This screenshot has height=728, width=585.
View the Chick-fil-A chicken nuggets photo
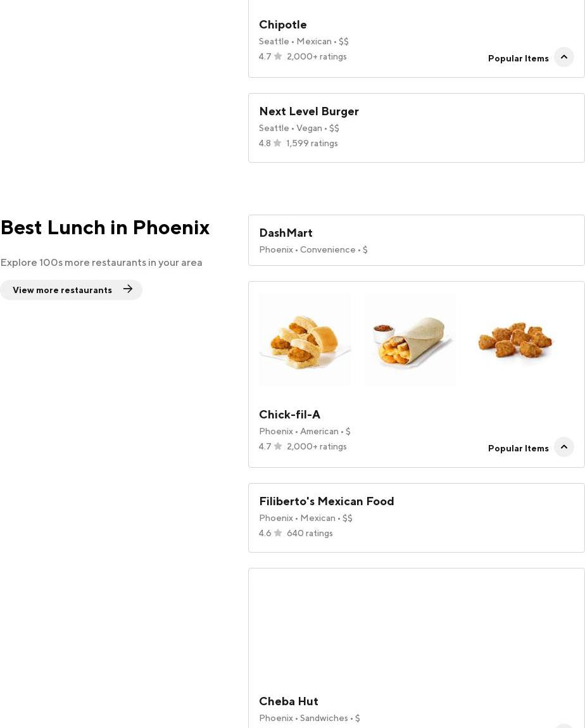tap(515, 340)
